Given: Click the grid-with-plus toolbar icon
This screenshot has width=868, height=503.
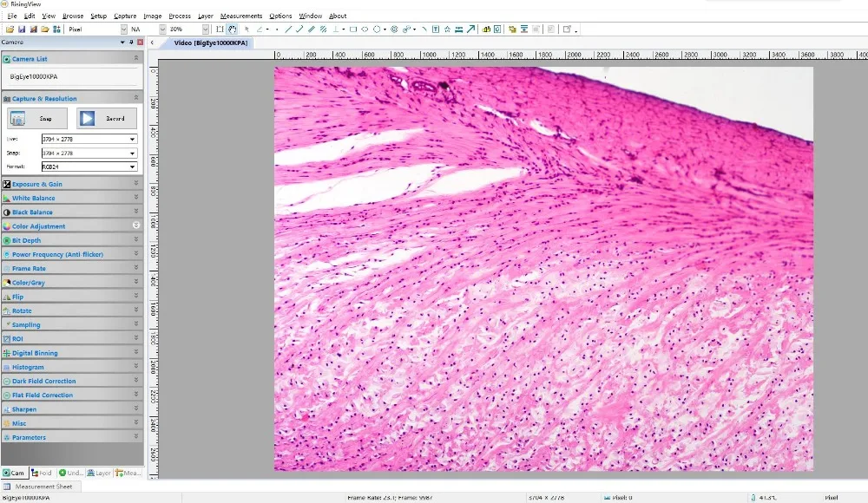Looking at the screenshot, I should (x=56, y=29).
